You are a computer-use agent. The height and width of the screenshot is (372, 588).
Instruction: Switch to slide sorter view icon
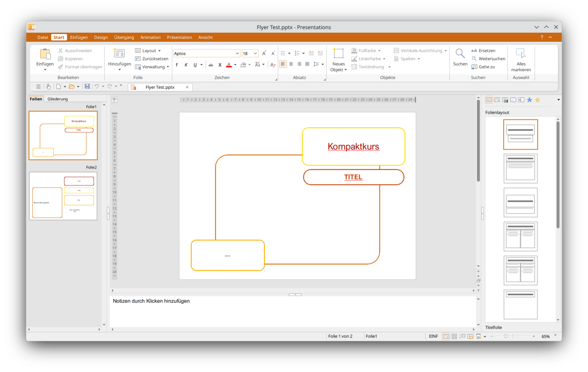point(454,336)
